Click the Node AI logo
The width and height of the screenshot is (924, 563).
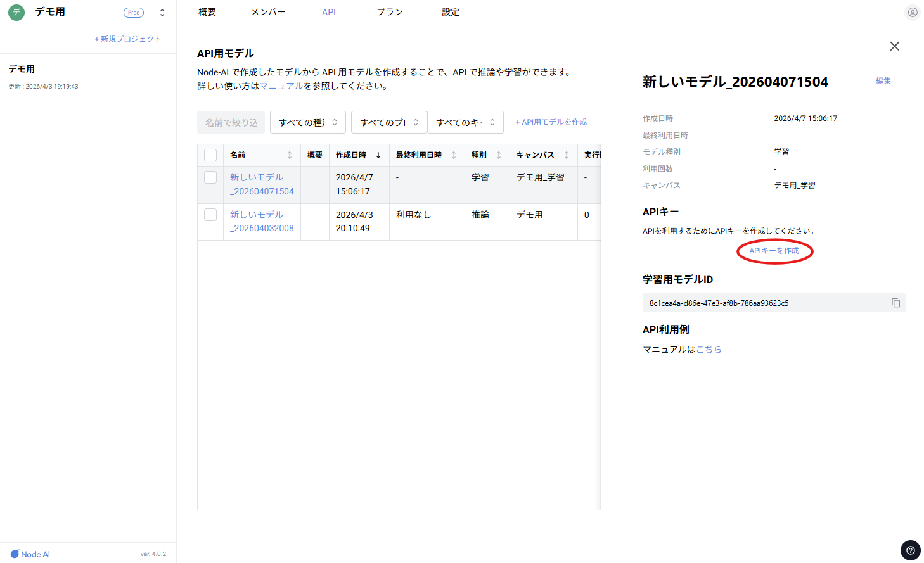pyautogui.click(x=30, y=554)
